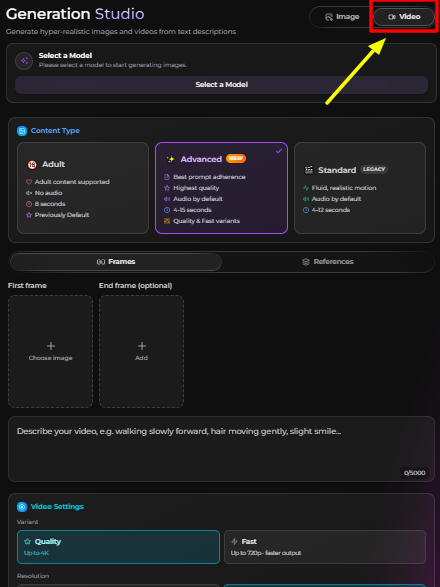440x587 pixels.
Task: Click the plus icon in First frame
Action: 51,346
